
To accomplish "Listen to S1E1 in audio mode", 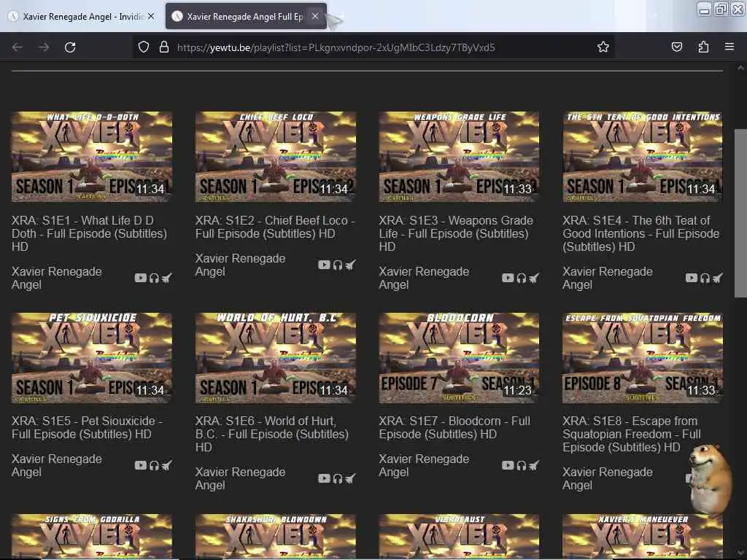I will [154, 278].
